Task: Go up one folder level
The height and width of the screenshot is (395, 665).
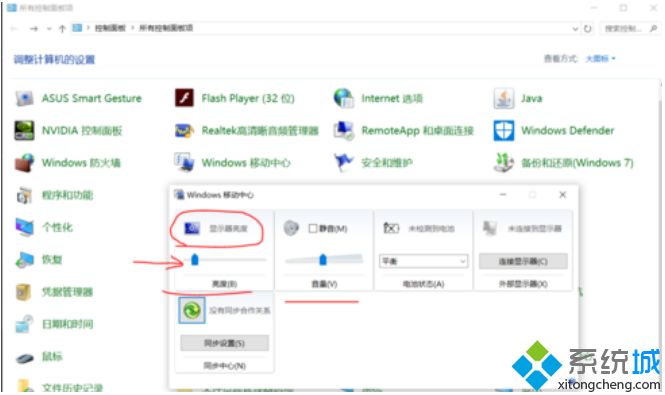Action: click(x=62, y=29)
